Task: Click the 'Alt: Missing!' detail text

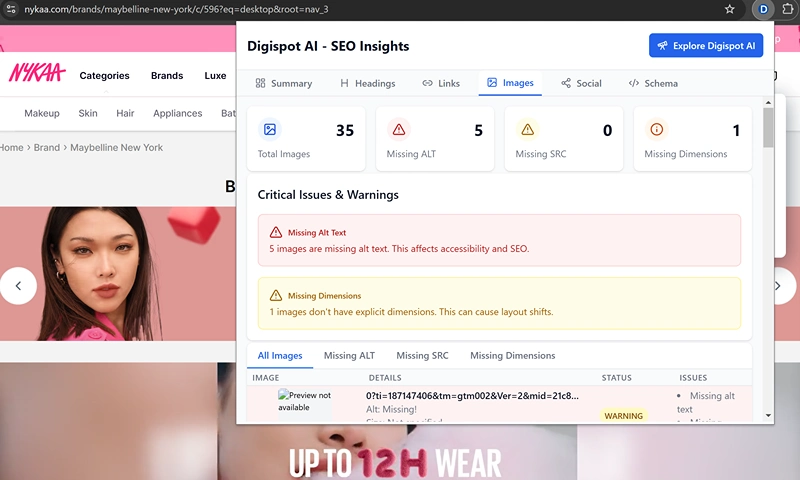Action: [x=391, y=410]
